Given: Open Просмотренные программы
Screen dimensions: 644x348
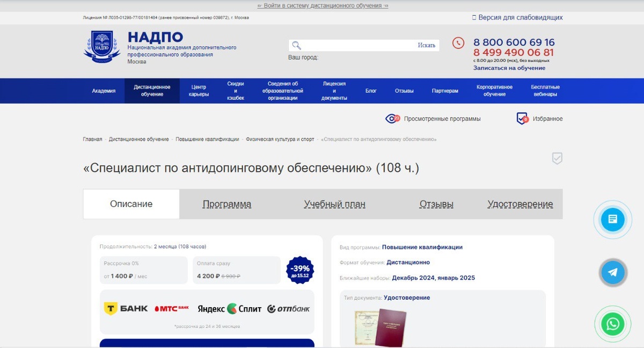Looking at the screenshot, I should click(442, 119).
